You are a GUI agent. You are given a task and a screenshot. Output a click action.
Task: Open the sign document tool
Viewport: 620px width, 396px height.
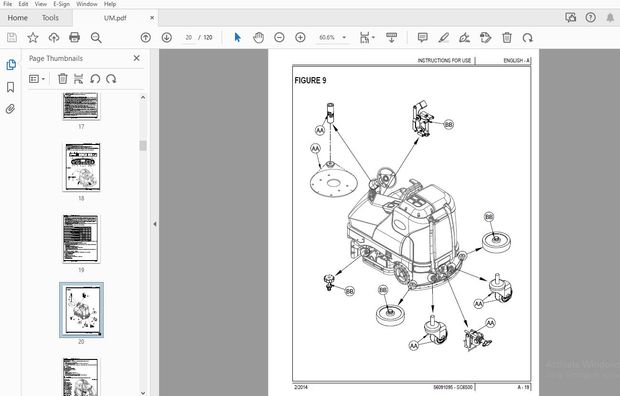tap(465, 38)
